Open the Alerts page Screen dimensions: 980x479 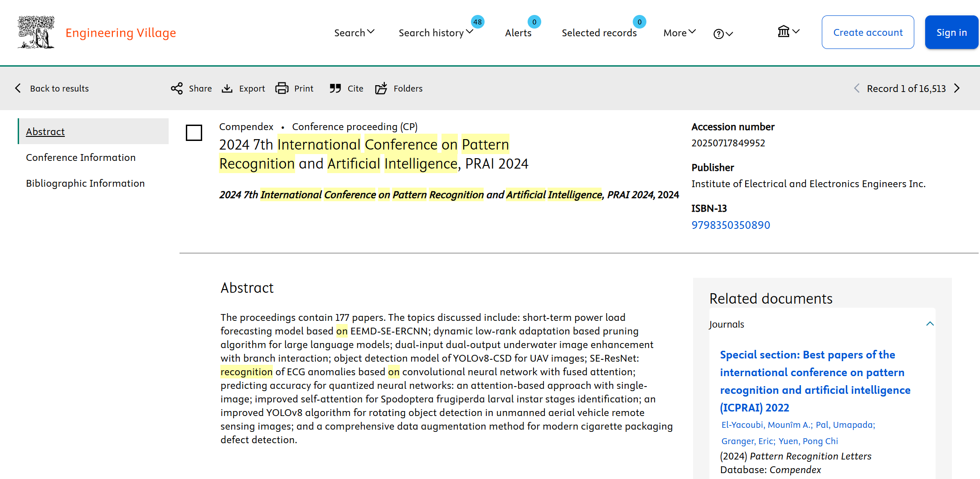pos(518,33)
